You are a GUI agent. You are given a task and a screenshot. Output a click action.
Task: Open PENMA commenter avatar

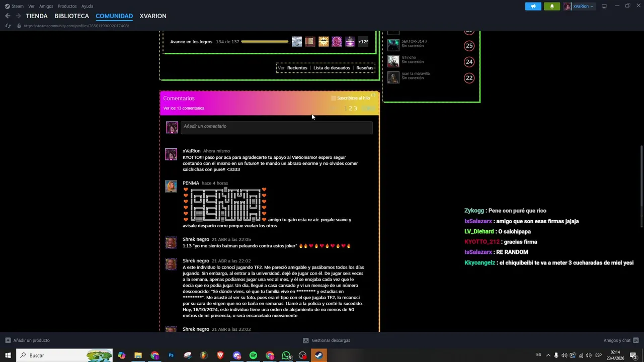pos(171,186)
